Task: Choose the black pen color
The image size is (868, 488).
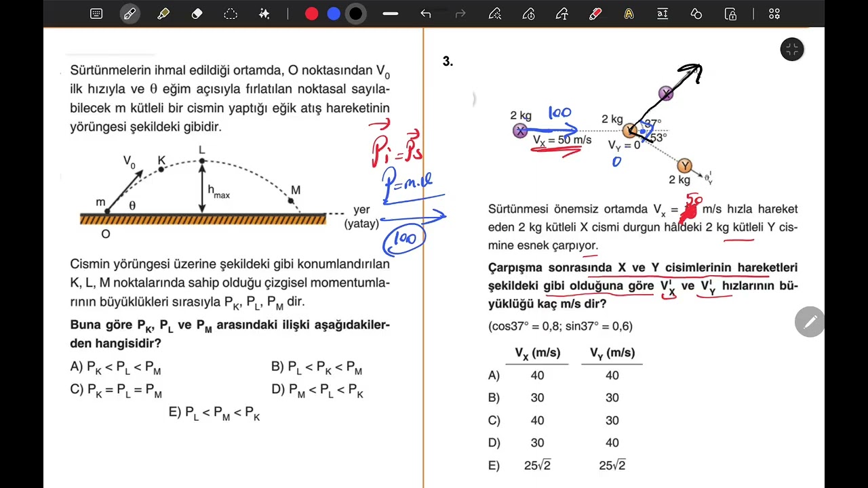Action: (x=356, y=14)
